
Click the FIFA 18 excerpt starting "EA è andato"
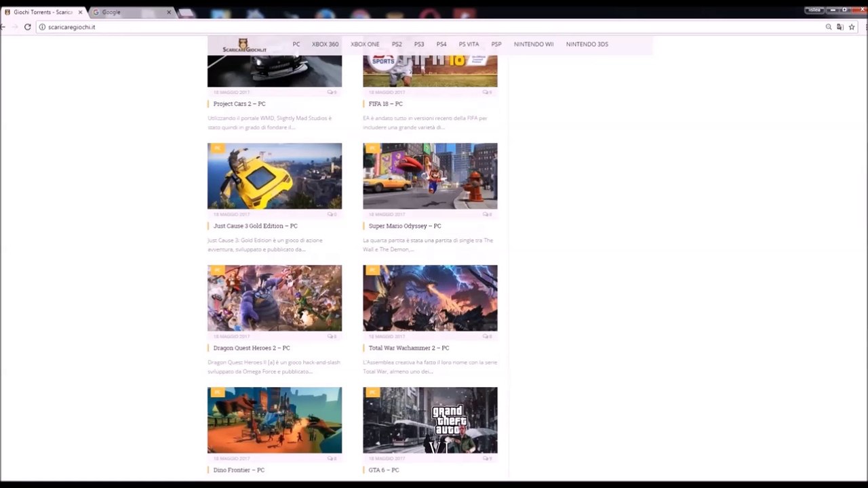425,123
